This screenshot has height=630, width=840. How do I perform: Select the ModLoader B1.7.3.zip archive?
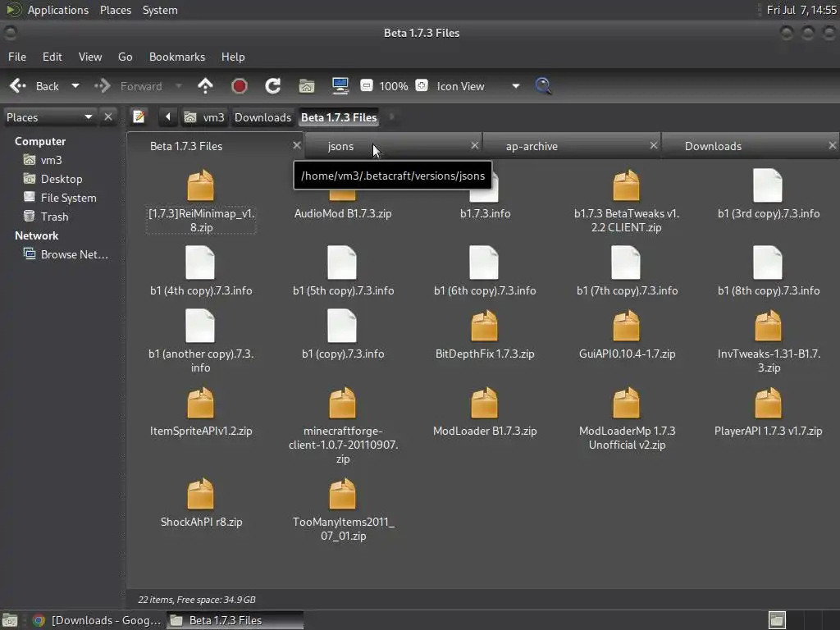(x=484, y=403)
